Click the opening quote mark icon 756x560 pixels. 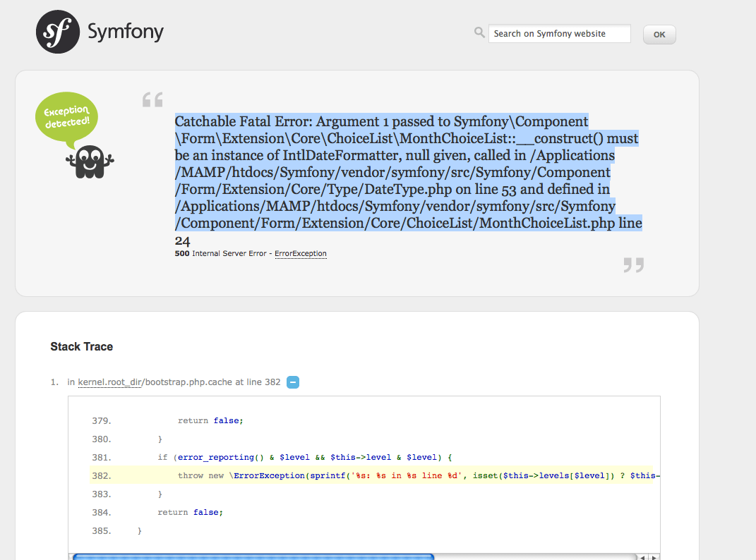[x=152, y=99]
